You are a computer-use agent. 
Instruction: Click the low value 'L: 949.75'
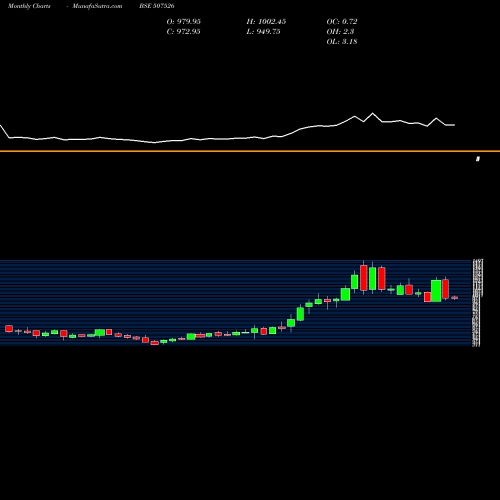coord(263,32)
